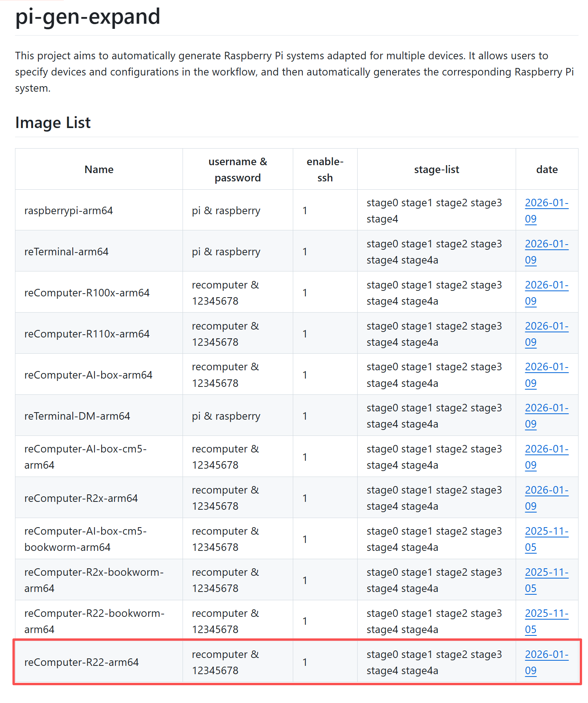Open the date link for reComputer-AI-box-cm5-bookworm-arm64
Viewport: 588px width, 703px height.
(546, 531)
